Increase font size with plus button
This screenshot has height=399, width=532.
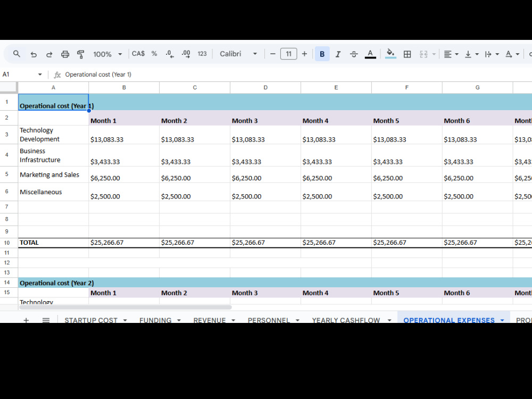304,54
